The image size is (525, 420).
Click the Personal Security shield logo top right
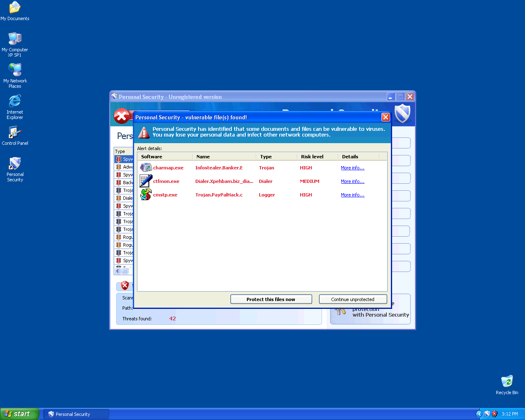tap(402, 114)
